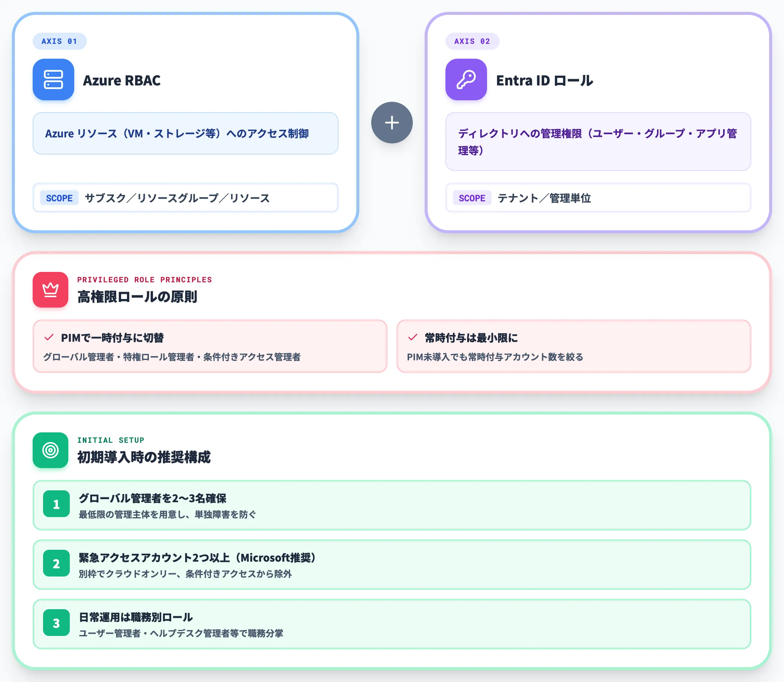Click PIM未導入でも常時付与アカウント数を絞る text
The height and width of the screenshot is (682, 784).
[495, 357]
